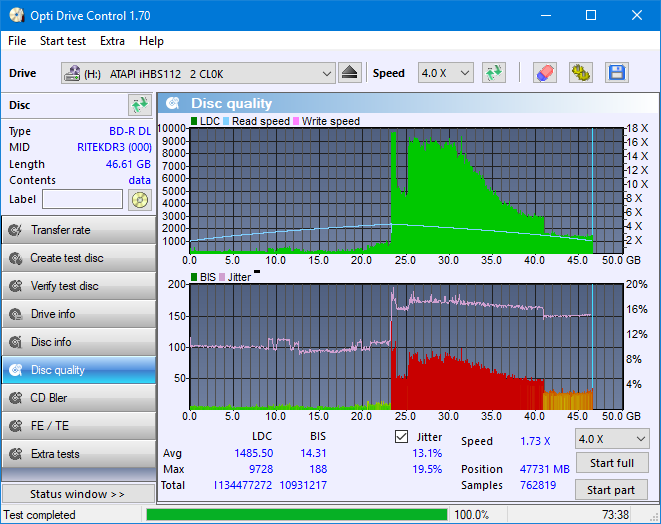Click the Samples value 762819
The width and height of the screenshot is (661, 524).
click(x=538, y=485)
